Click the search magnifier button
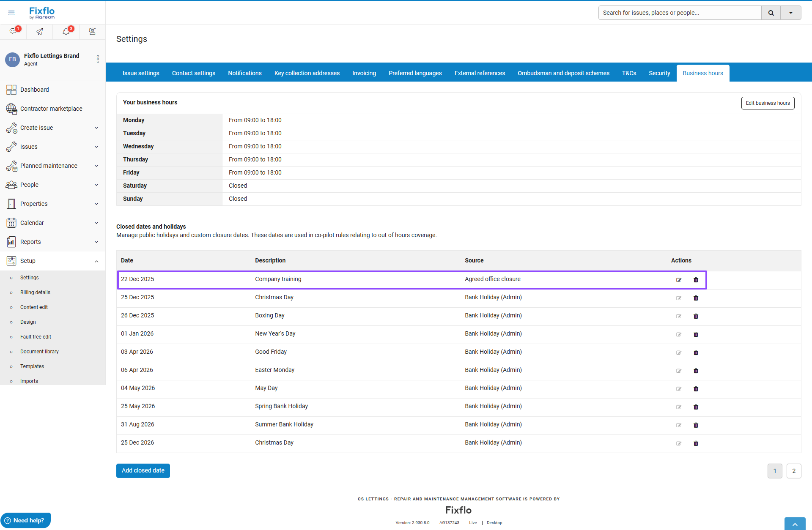 [x=771, y=13]
